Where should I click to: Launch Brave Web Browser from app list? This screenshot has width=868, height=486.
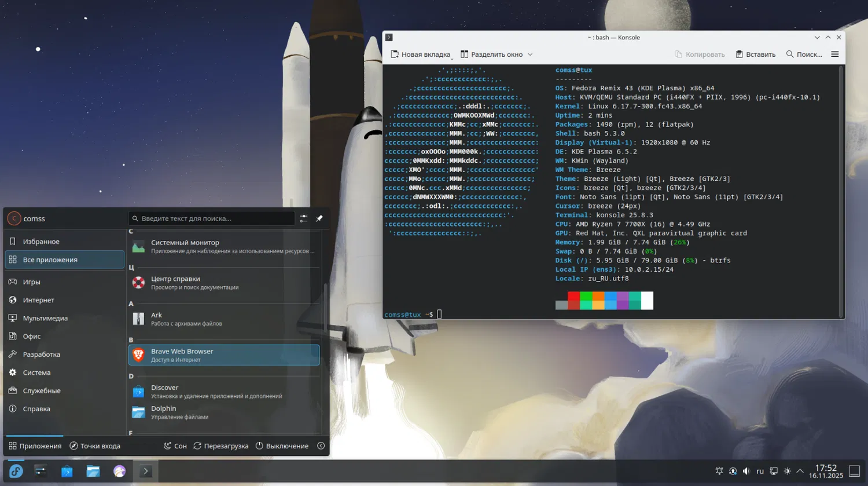point(223,355)
